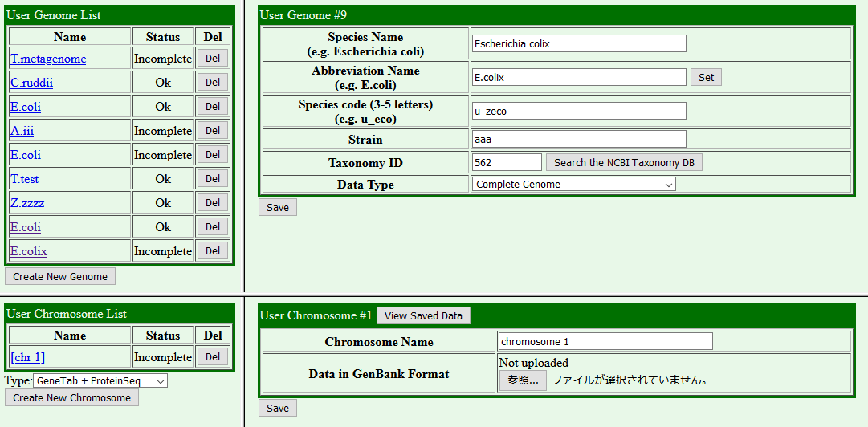Expand the Data Type dropdown

tap(573, 185)
